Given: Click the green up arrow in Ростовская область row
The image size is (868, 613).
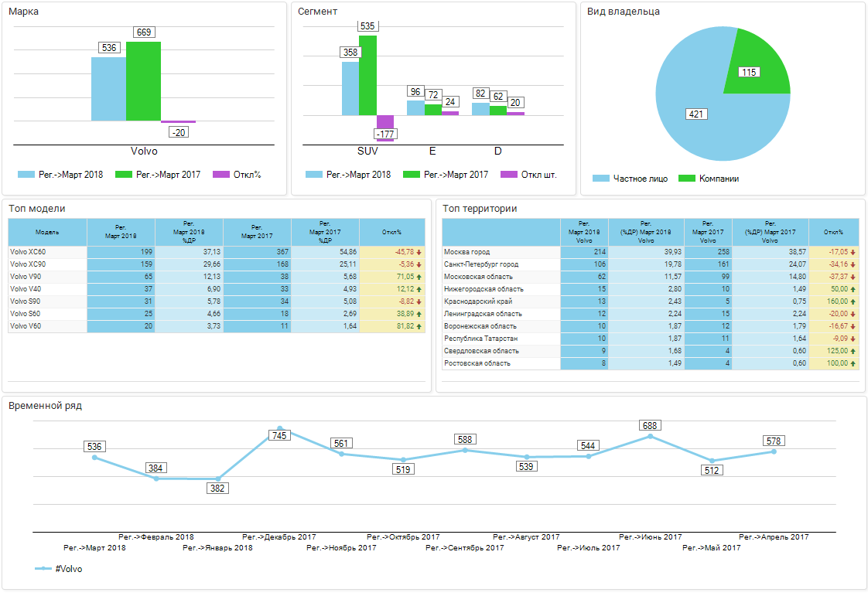Looking at the screenshot, I should pos(853,363).
